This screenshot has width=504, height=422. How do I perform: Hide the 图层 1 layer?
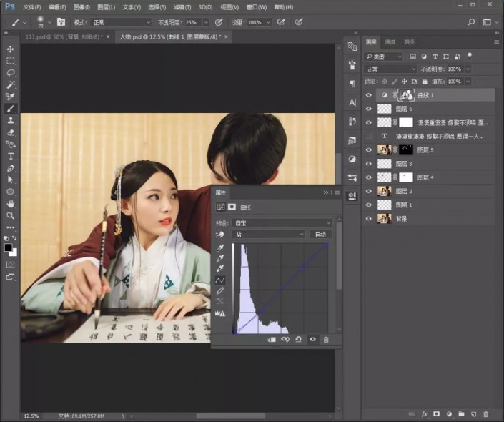pos(369,205)
